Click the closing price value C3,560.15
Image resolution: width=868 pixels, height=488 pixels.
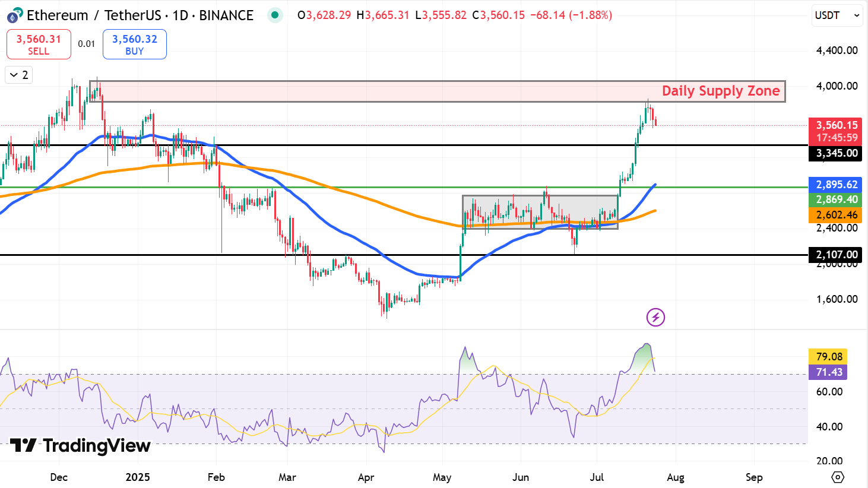(x=499, y=15)
